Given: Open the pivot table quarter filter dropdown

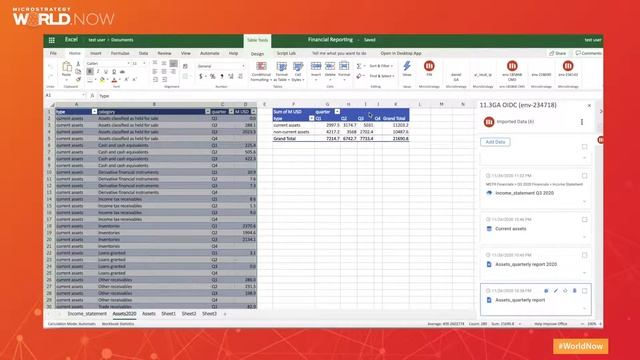Looking at the screenshot, I should point(337,111).
